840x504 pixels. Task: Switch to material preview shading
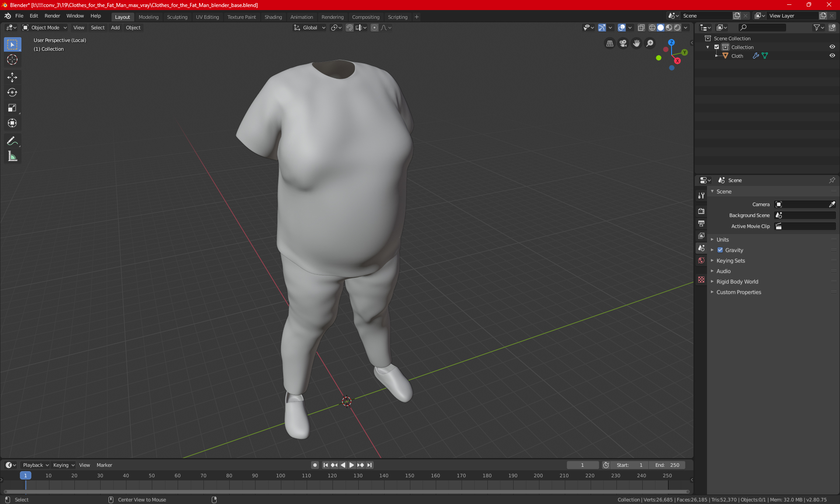[669, 28]
